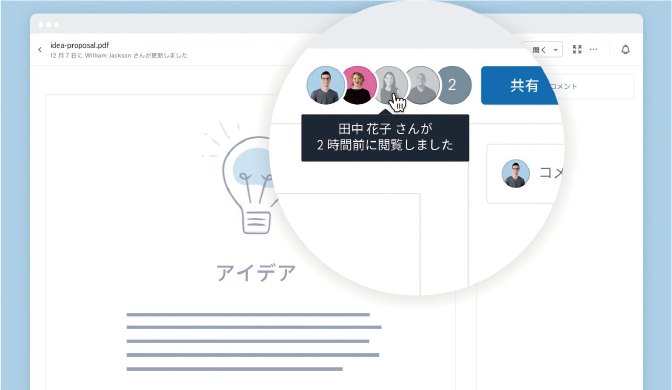Image resolution: width=672 pixels, height=390 pixels.
Task: Click the first window control dot
Action: [41, 24]
